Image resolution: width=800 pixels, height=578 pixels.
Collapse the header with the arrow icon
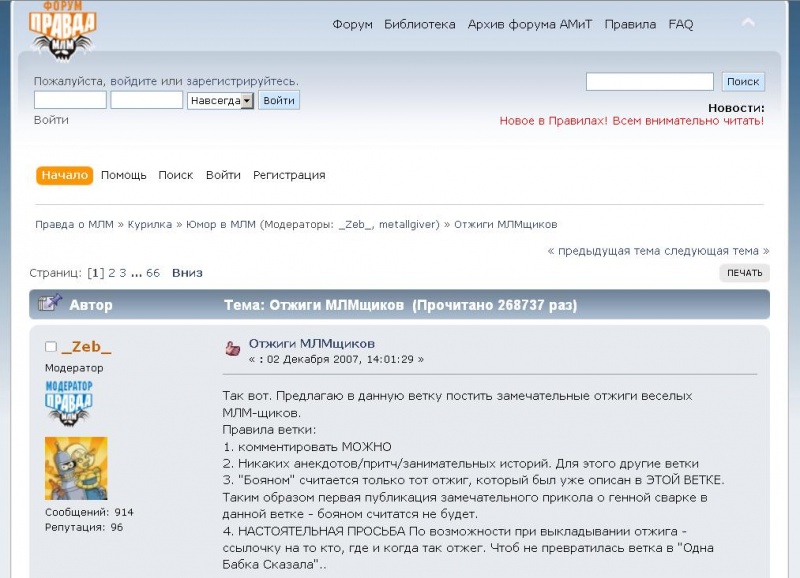click(747, 22)
